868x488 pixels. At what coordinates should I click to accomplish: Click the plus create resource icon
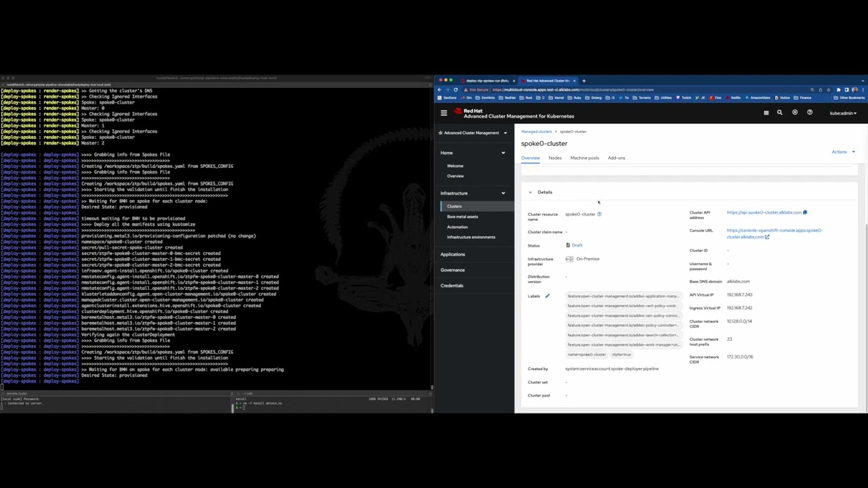[795, 113]
